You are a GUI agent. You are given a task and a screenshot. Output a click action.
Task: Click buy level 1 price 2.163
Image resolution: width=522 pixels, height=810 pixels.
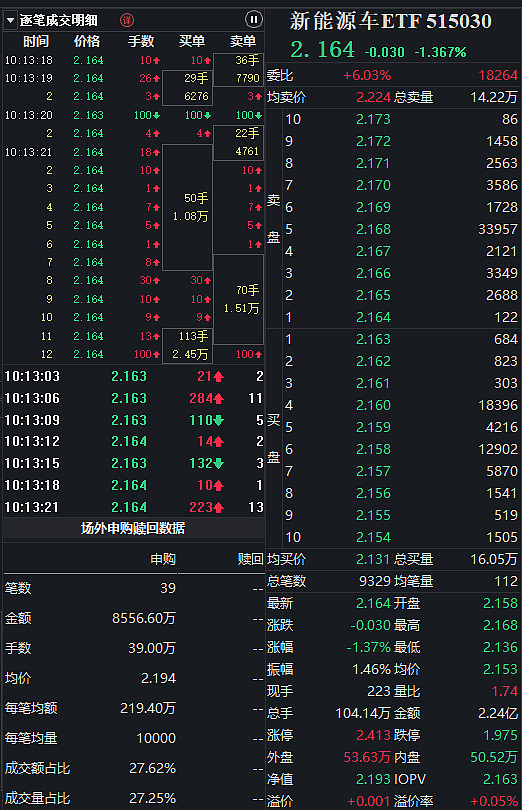coord(373,339)
